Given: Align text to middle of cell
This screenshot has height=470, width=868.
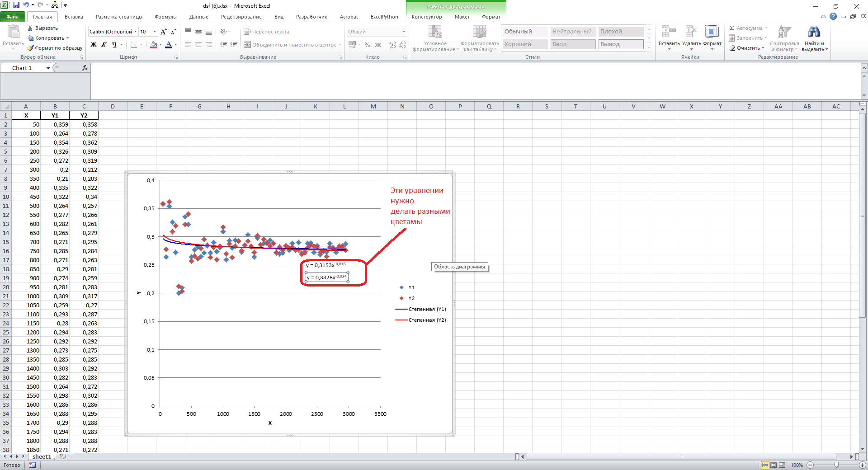Looking at the screenshot, I should coord(198,32).
